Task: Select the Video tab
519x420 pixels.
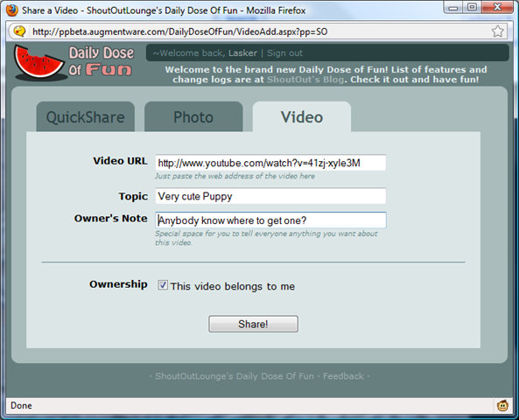Action: pos(302,117)
